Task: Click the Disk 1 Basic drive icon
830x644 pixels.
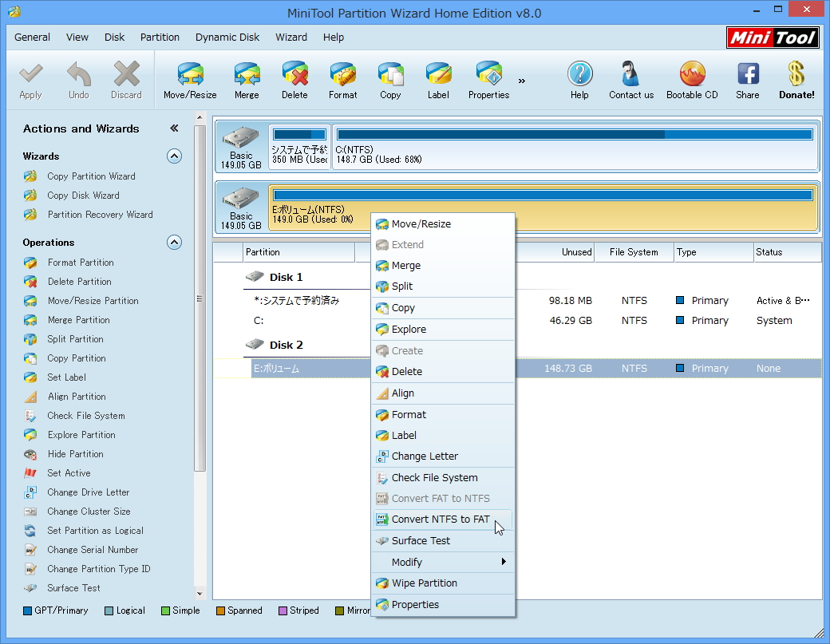Action: pyautogui.click(x=241, y=137)
